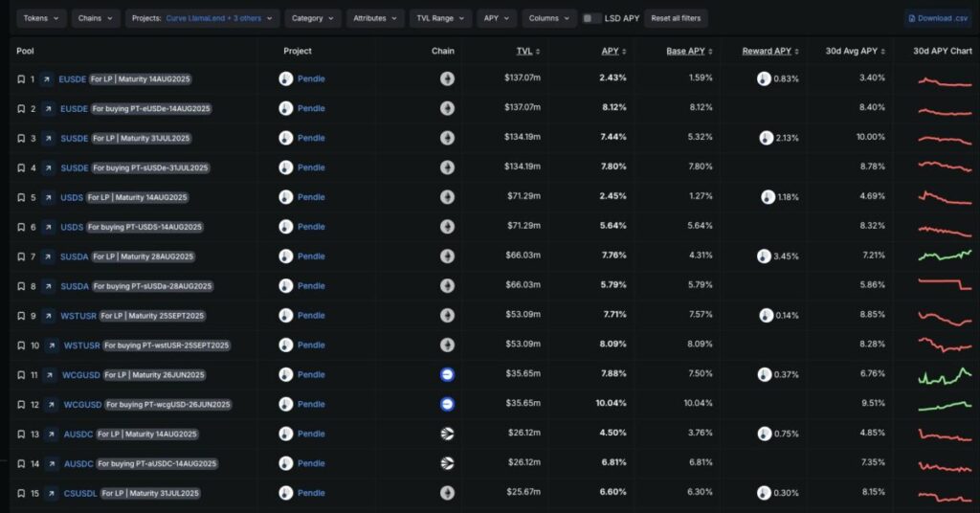Bookmark the EUSDE pool in row 1
Image resolution: width=980 pixels, height=513 pixels.
pyautogui.click(x=21, y=79)
